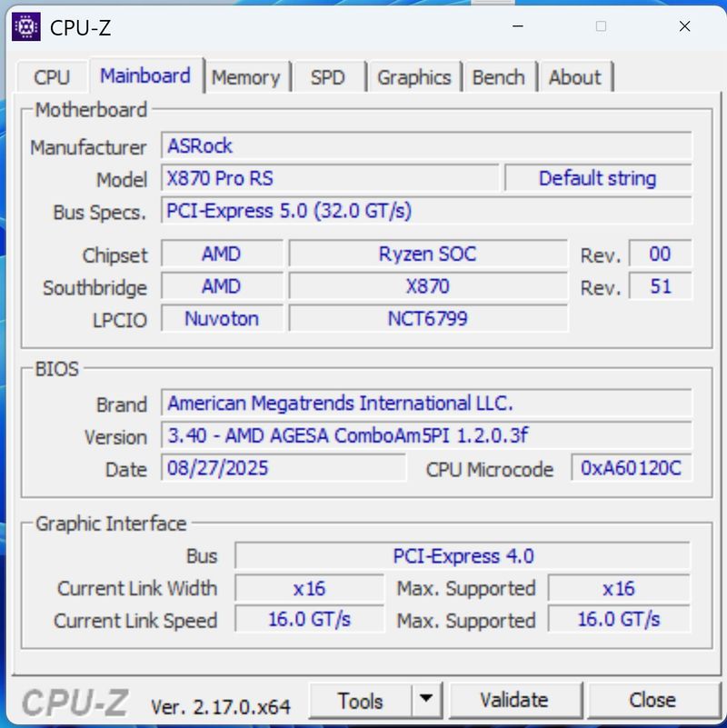Open the About tab
The height and width of the screenshot is (728, 727).
point(575,77)
